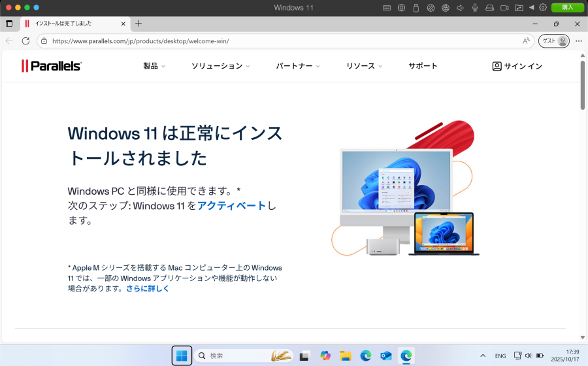Open File Explorer from the taskbar

pyautogui.click(x=346, y=356)
